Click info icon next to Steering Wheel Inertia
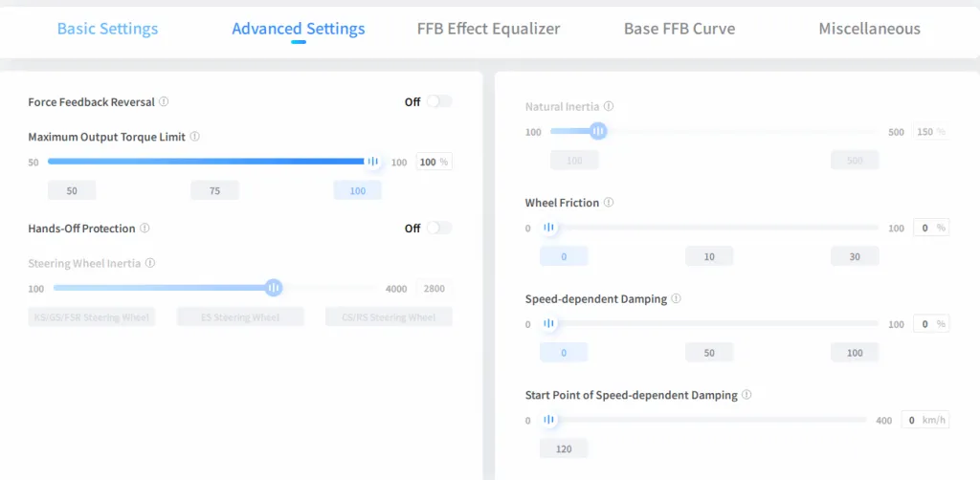 tap(150, 263)
